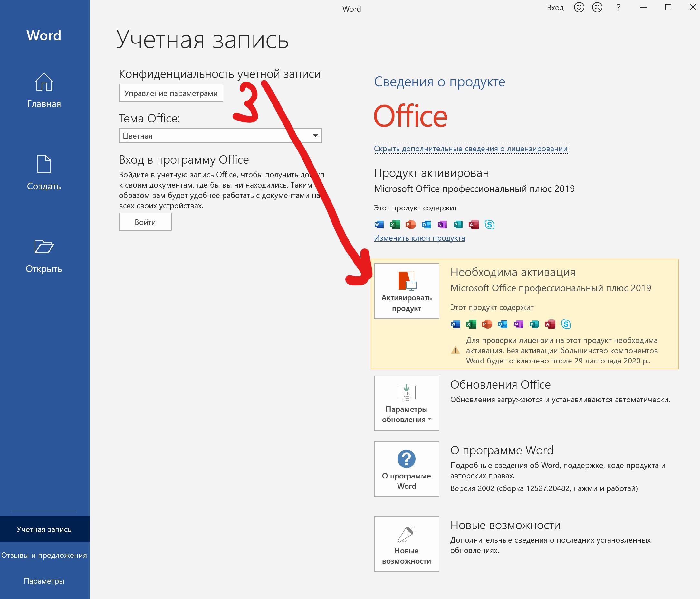Screen dimensions: 700x599
Task: Open the help question mark in title bar
Action: pos(618,7)
